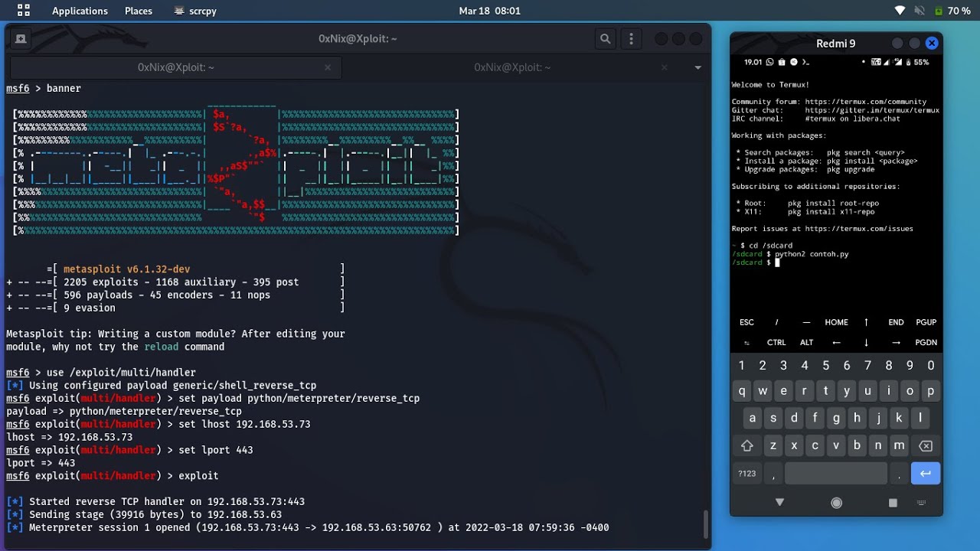Open the terminal kebab menu
Screen dimensions: 980x551
(x=631, y=39)
